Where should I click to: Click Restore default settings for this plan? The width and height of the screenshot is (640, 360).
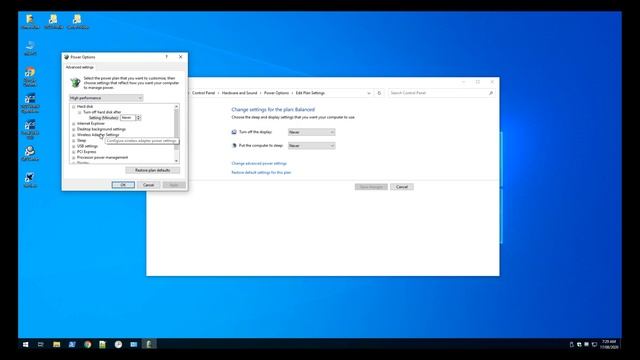[261, 173]
